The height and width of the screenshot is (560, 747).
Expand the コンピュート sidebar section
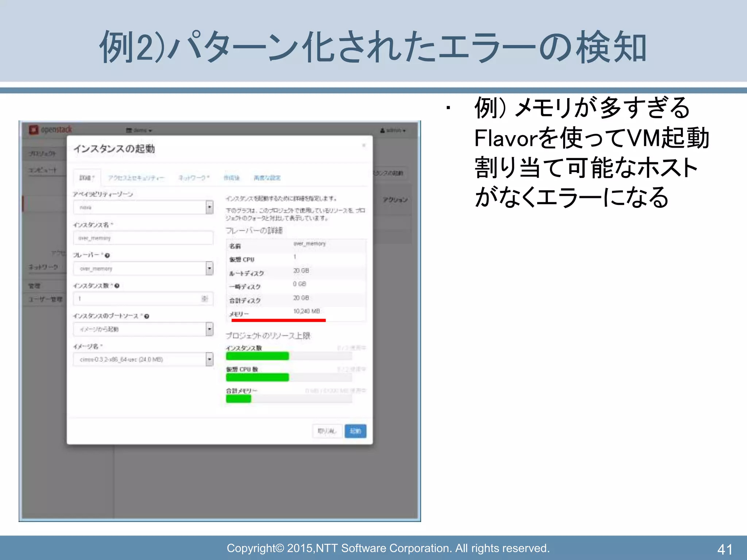(x=43, y=170)
